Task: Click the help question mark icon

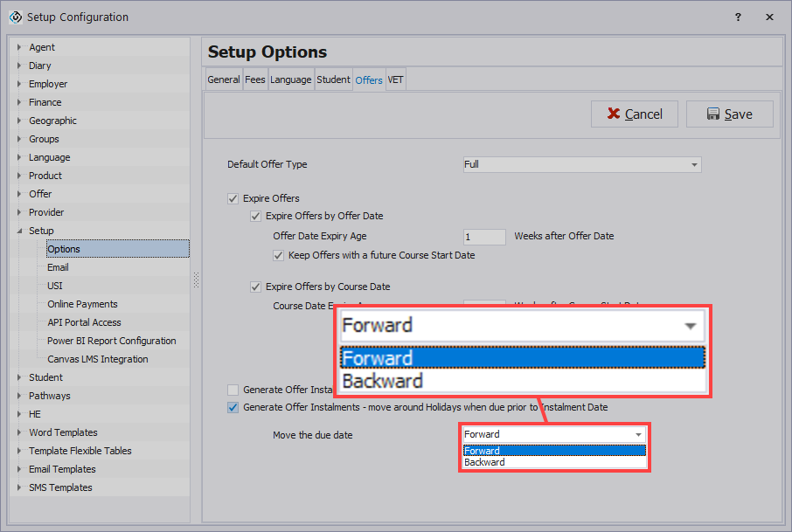Action: pos(739,17)
